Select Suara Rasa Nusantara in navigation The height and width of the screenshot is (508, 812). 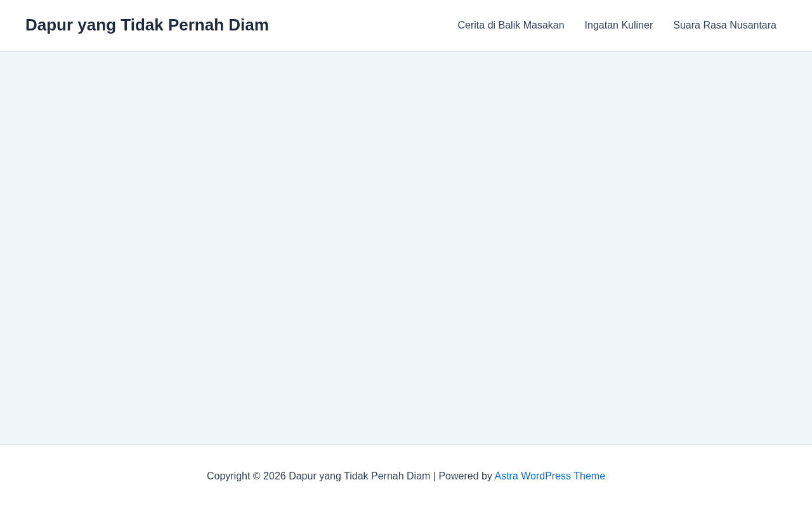[724, 25]
